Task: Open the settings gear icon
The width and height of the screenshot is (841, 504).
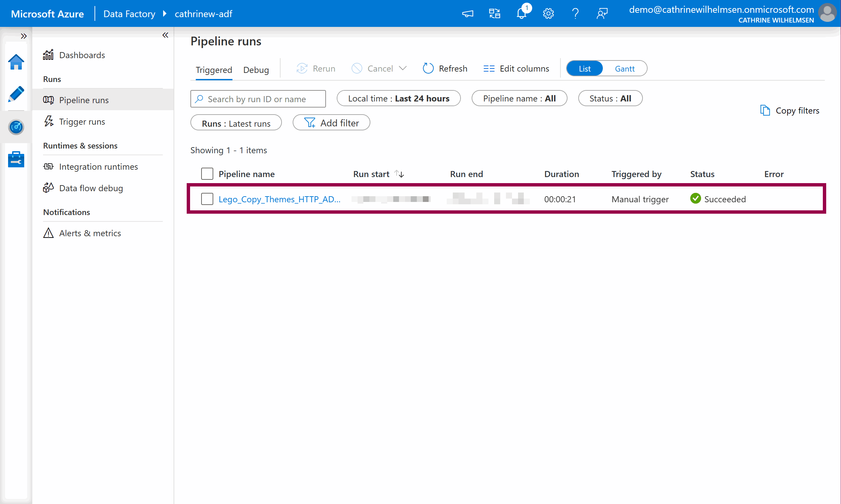Action: [x=548, y=13]
